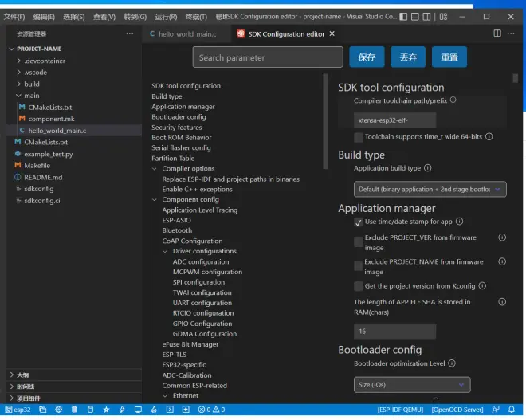Click the feedback person icon in status bar

coord(496,410)
